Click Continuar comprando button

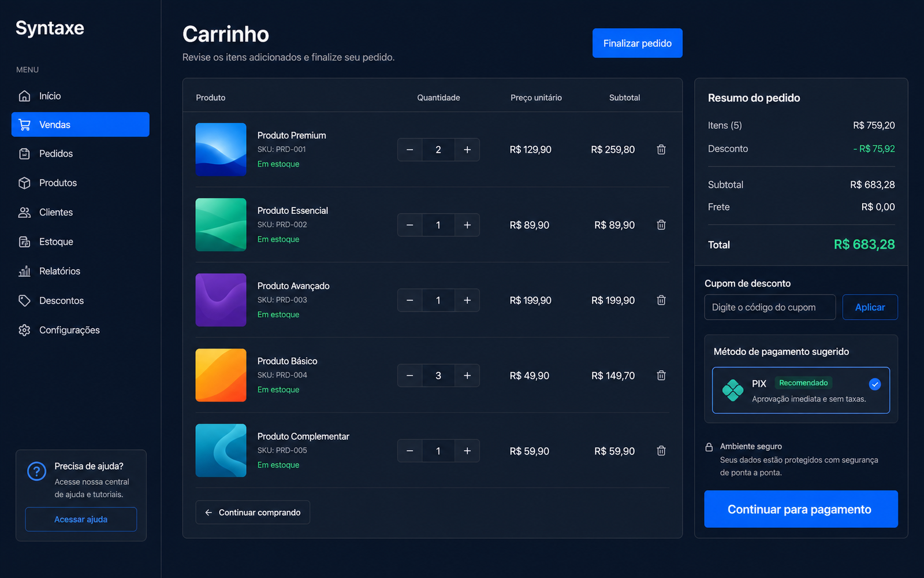click(x=253, y=512)
